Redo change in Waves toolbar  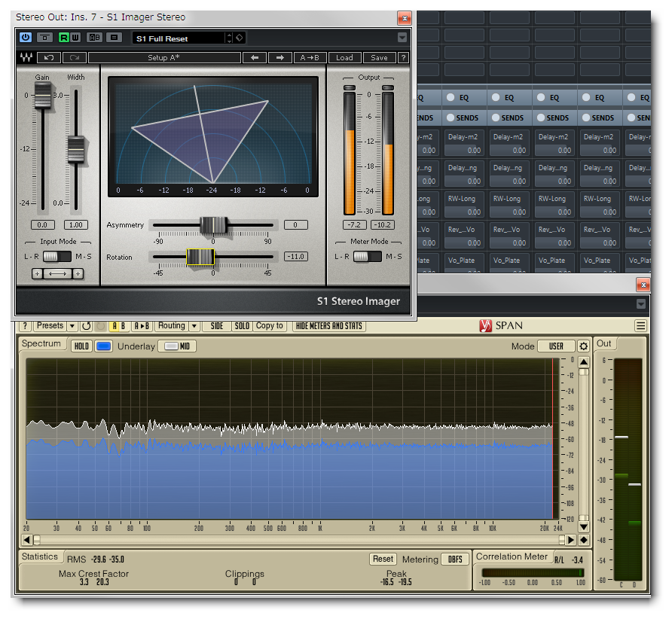click(x=74, y=57)
